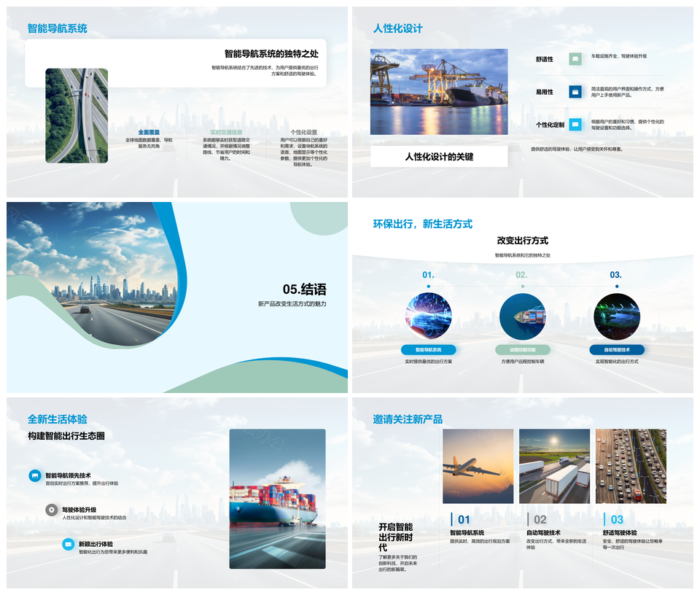Select the traffic jam photo above 03
The width and height of the screenshot is (700, 595).
(631, 466)
